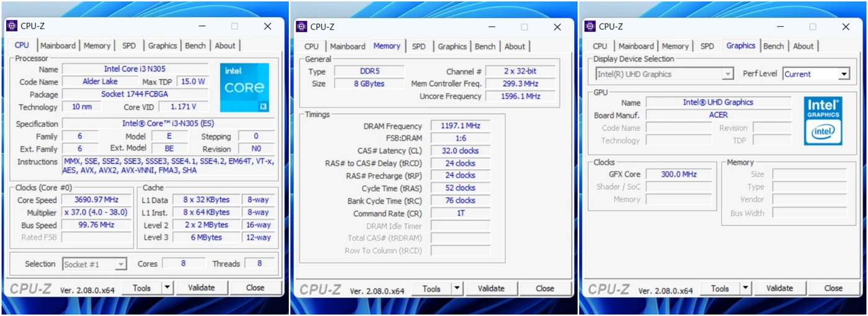Screen dimensions: 868x316
Task: Open About tab in the middle Memory window
Action: 515,46
